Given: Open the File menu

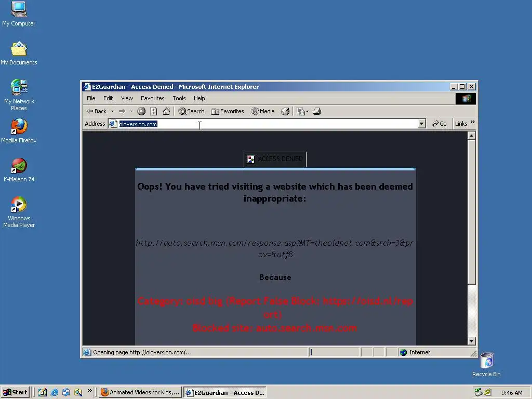Looking at the screenshot, I should tap(91, 98).
